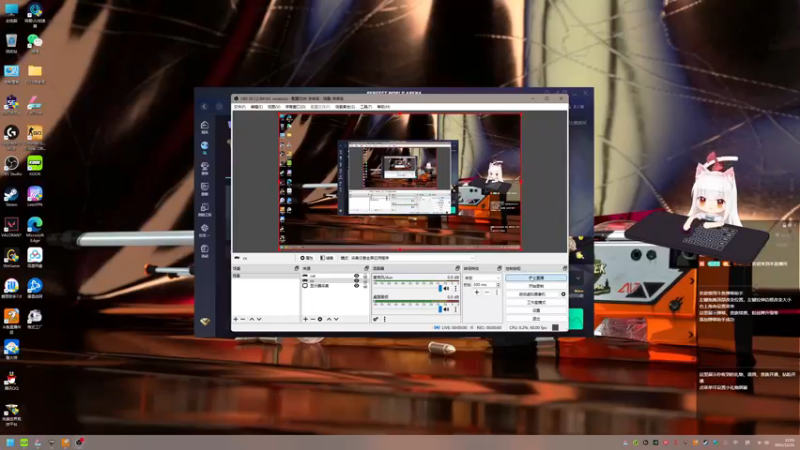Click the 退出 exit button in OBS
800x450 pixels.
pyautogui.click(x=536, y=319)
